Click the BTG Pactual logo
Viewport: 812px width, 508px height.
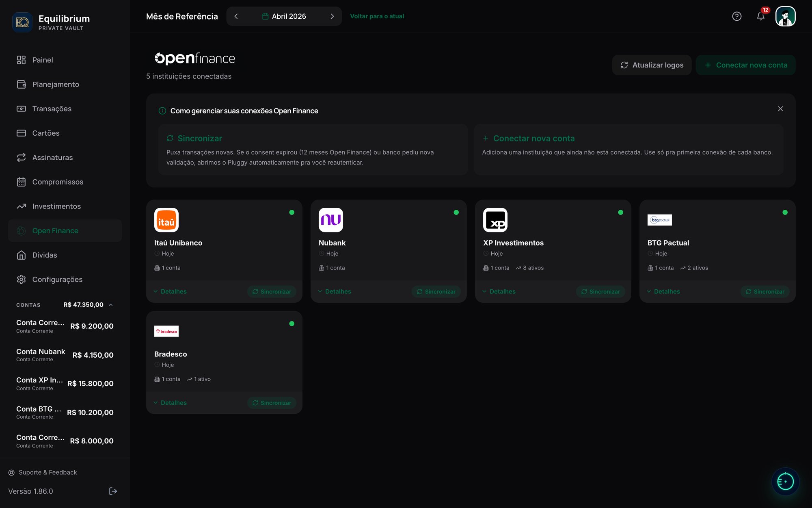pos(660,220)
